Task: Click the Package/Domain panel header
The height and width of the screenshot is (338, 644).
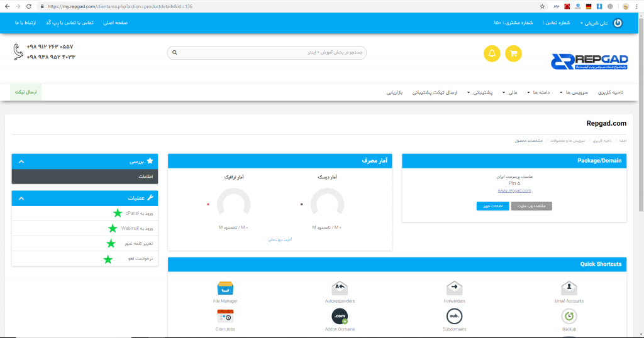Action: click(x=514, y=161)
